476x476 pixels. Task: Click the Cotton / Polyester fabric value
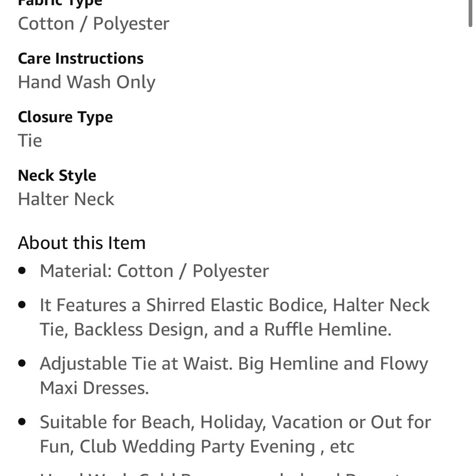tap(93, 23)
